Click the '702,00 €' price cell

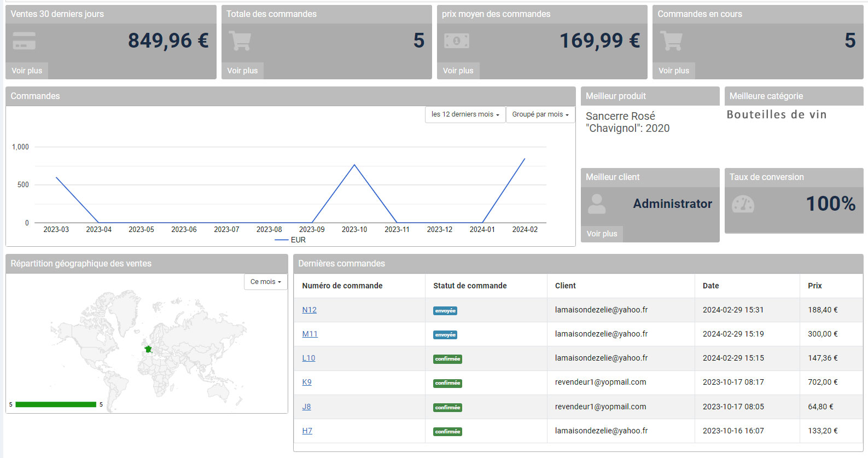(823, 382)
